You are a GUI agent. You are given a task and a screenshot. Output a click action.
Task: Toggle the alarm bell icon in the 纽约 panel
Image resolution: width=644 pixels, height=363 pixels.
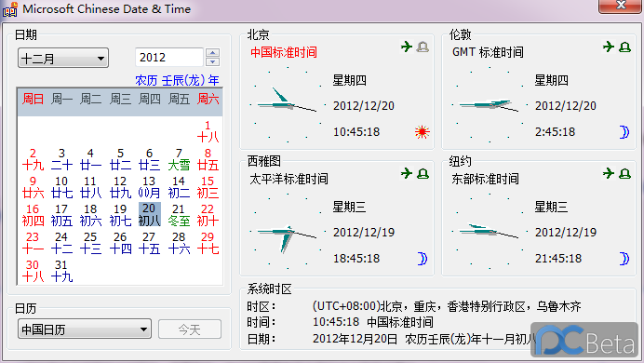[x=624, y=173]
